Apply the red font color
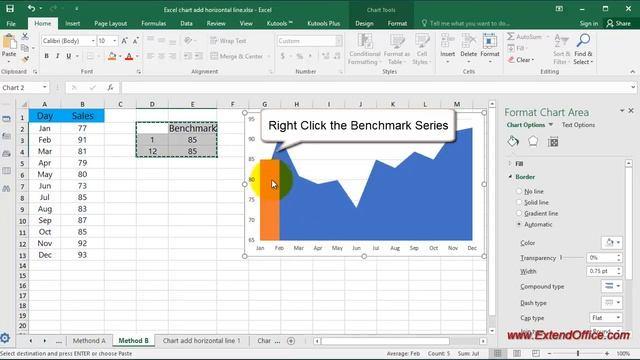This screenshot has width=640, height=360. click(x=129, y=56)
